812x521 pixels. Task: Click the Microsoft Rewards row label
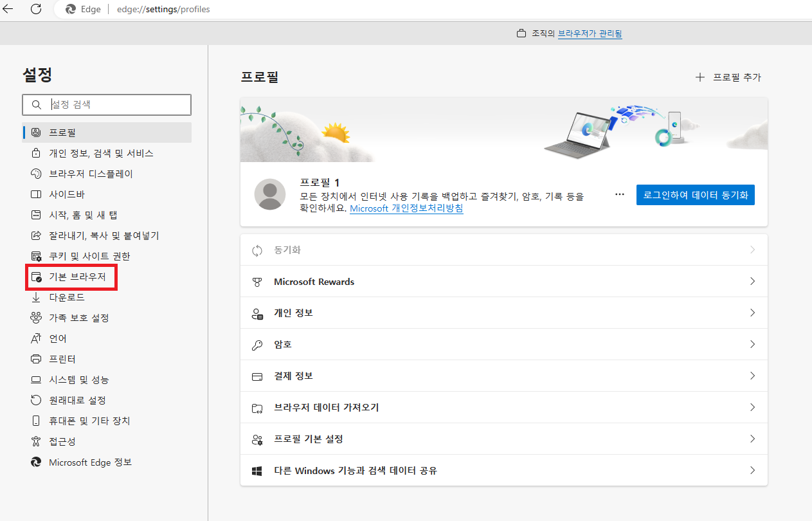point(314,282)
